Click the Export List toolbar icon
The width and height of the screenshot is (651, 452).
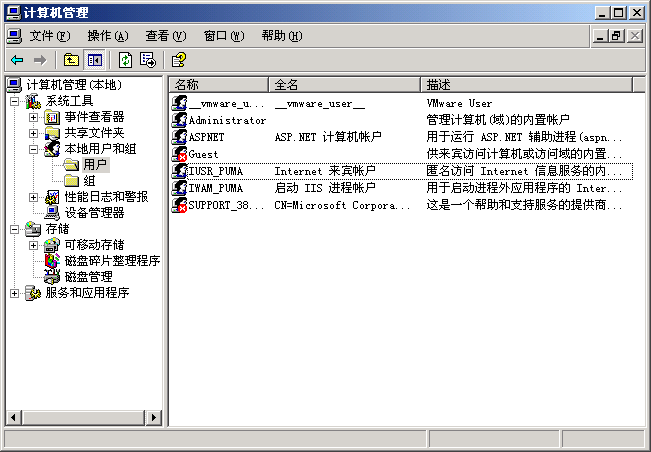[148, 60]
